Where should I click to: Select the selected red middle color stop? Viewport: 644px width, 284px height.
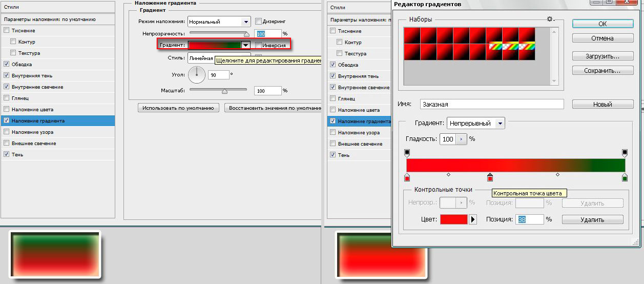click(x=490, y=177)
